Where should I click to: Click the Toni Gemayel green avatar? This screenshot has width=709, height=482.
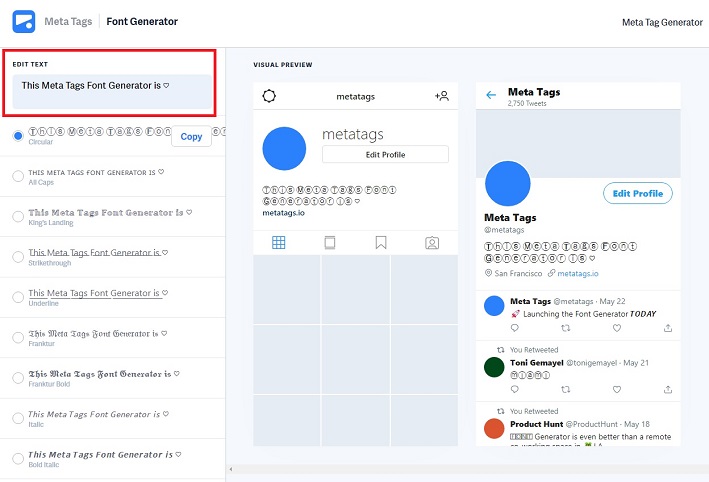pyautogui.click(x=494, y=367)
